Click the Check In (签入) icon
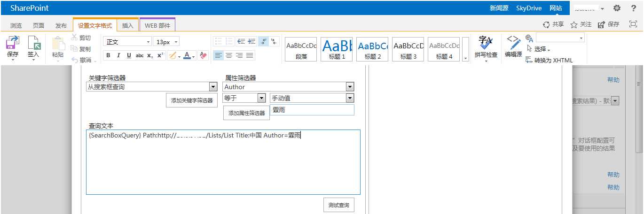 (x=34, y=43)
